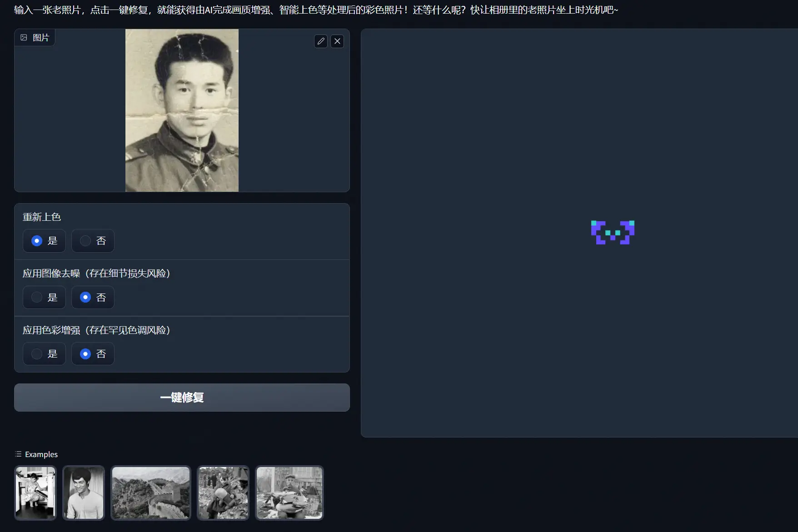
Task: Load the first example of woman sitting
Action: (x=35, y=493)
